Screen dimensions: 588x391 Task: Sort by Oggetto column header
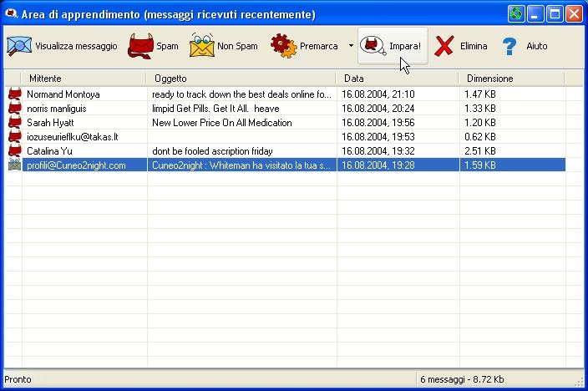[x=242, y=79]
